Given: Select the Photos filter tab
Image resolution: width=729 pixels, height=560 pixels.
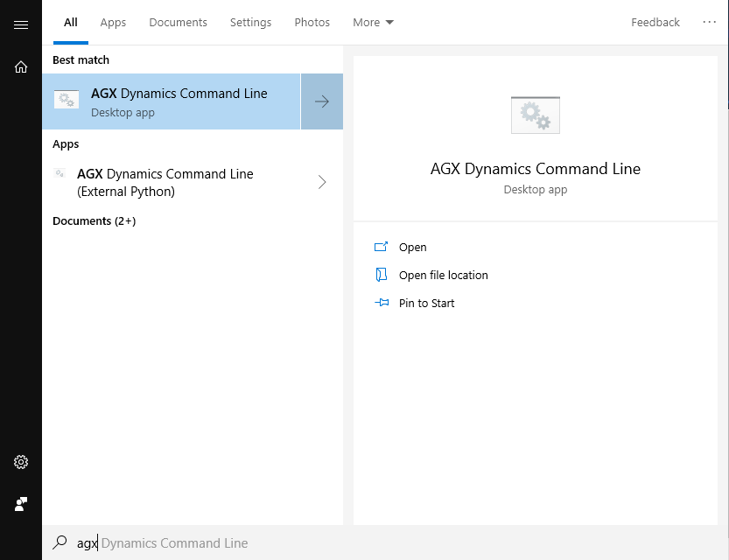Looking at the screenshot, I should pyautogui.click(x=312, y=23).
